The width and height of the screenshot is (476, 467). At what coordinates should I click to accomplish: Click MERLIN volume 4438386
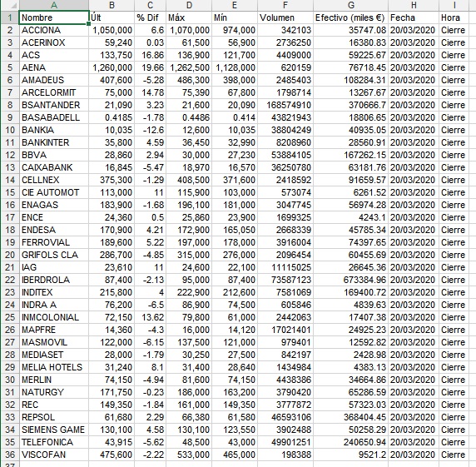coord(285,380)
